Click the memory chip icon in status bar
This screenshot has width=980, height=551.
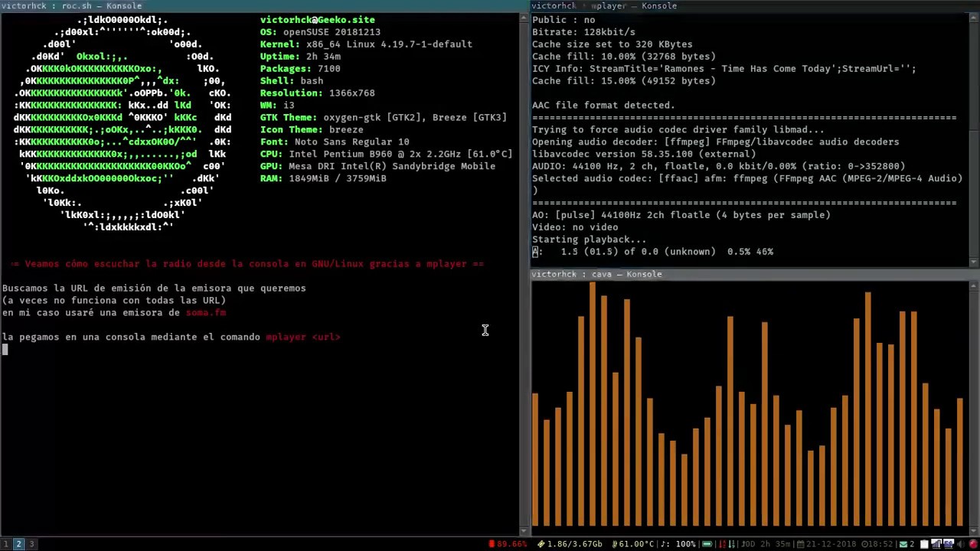coord(541,544)
